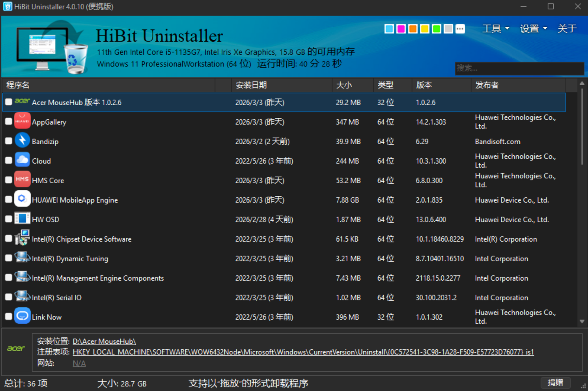Open more colors ellipsis swatch

tap(460, 29)
